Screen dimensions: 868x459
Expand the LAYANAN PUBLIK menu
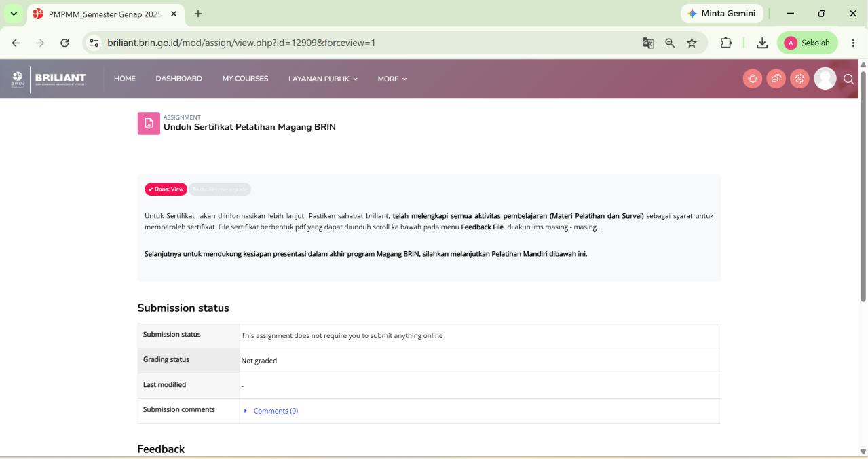(323, 79)
